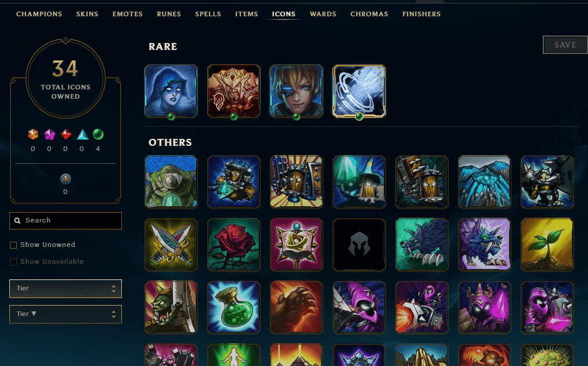Screen dimensions: 588x366
Task: Click the green gem rarity filter
Action: [x=98, y=134]
